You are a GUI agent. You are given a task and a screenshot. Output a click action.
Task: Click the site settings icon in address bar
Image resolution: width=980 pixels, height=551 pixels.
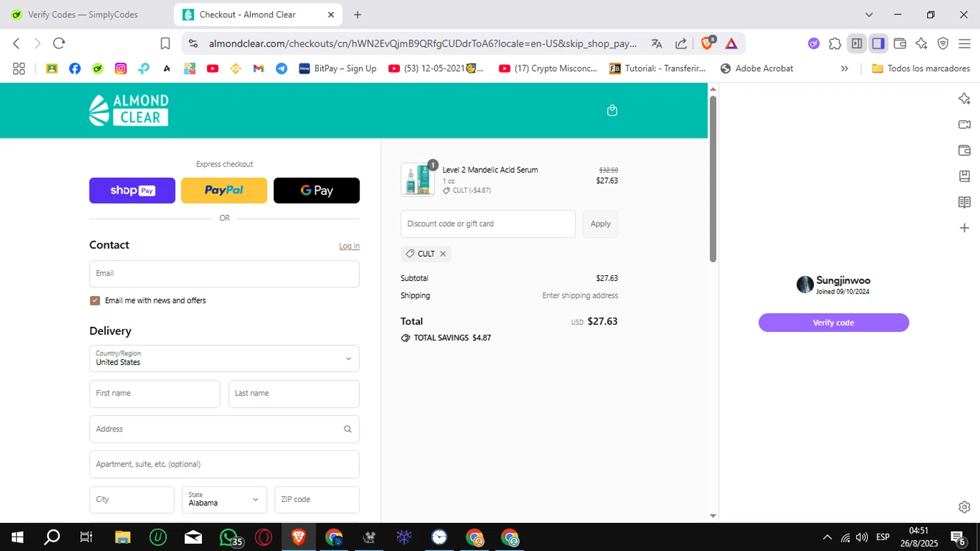(193, 44)
